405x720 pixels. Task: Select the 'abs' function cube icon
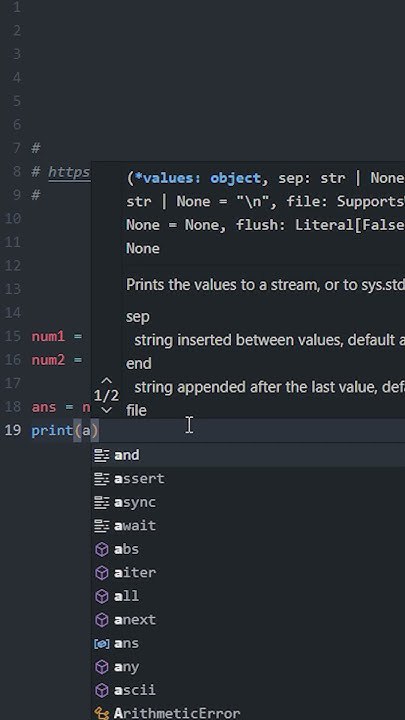point(101,549)
